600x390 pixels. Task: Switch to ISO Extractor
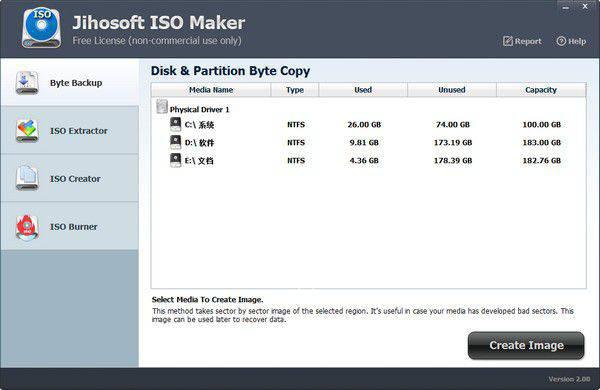(x=70, y=131)
